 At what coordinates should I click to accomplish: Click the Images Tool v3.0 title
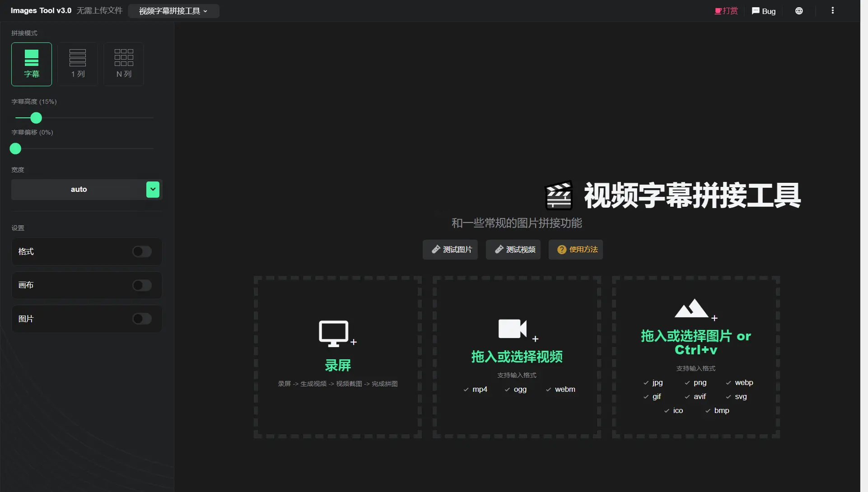tap(41, 10)
